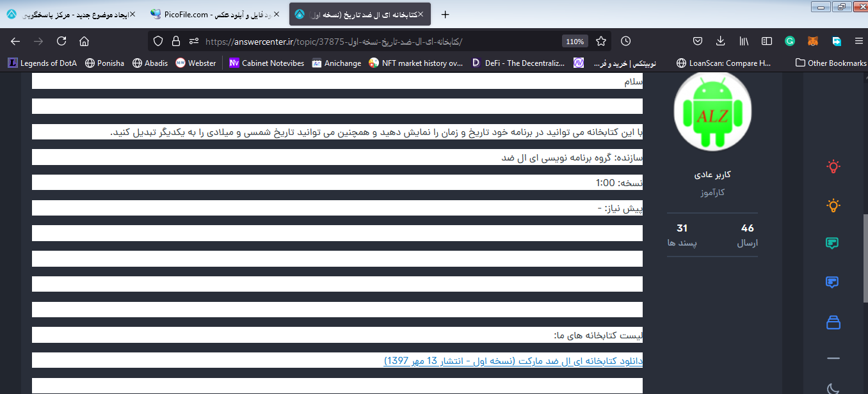Toggle the Firefox sidebars view

pos(766,41)
